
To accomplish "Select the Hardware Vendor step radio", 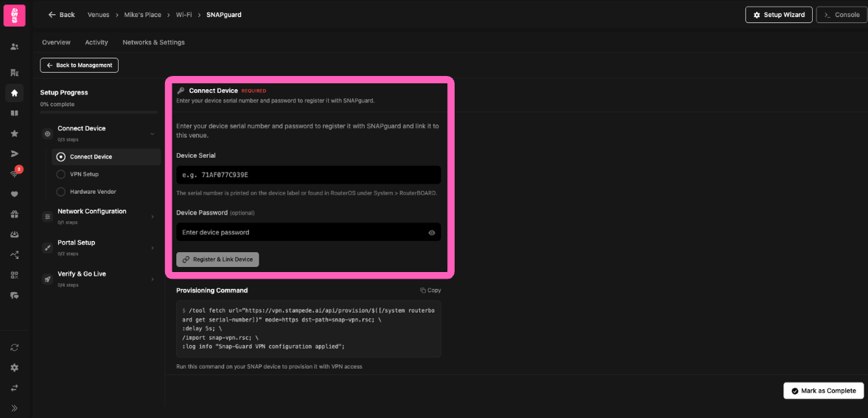I will 61,192.
